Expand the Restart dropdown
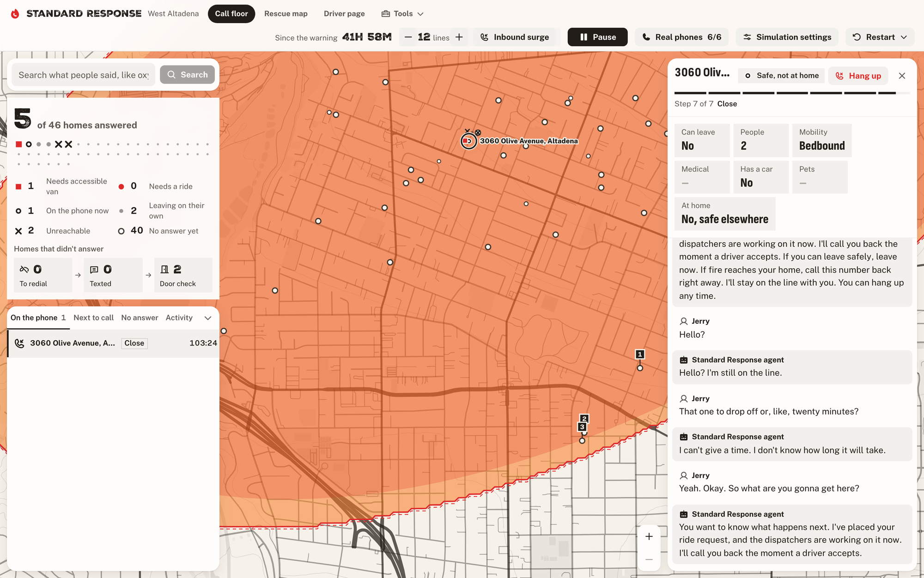This screenshot has width=924, height=578. tap(880, 37)
